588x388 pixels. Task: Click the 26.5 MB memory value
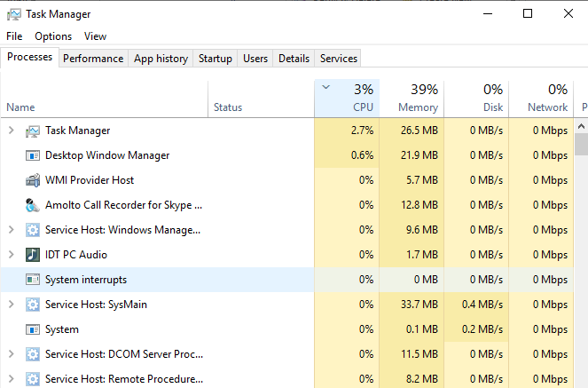419,131
